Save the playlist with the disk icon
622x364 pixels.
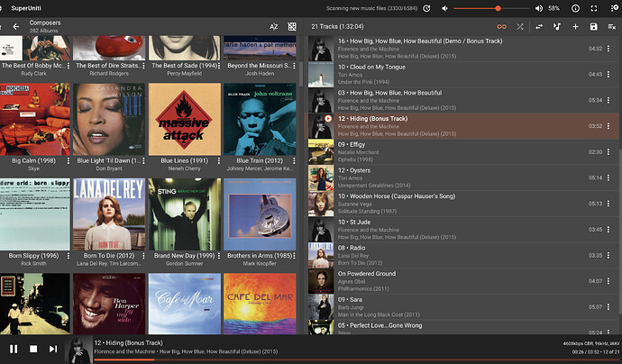point(593,26)
